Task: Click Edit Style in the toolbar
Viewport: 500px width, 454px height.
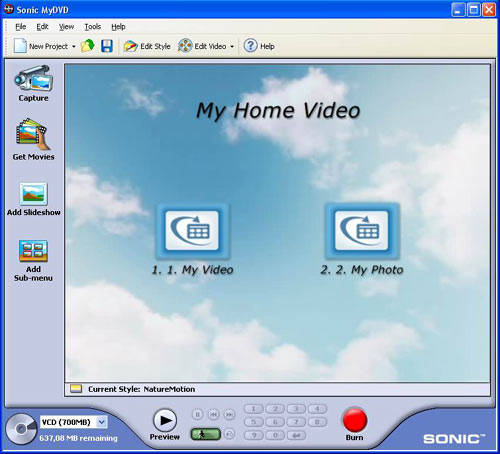Action: [147, 46]
